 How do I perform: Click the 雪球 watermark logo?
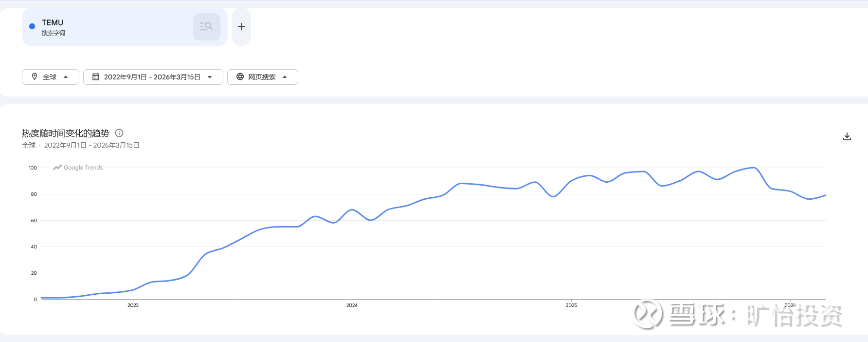pyautogui.click(x=648, y=314)
